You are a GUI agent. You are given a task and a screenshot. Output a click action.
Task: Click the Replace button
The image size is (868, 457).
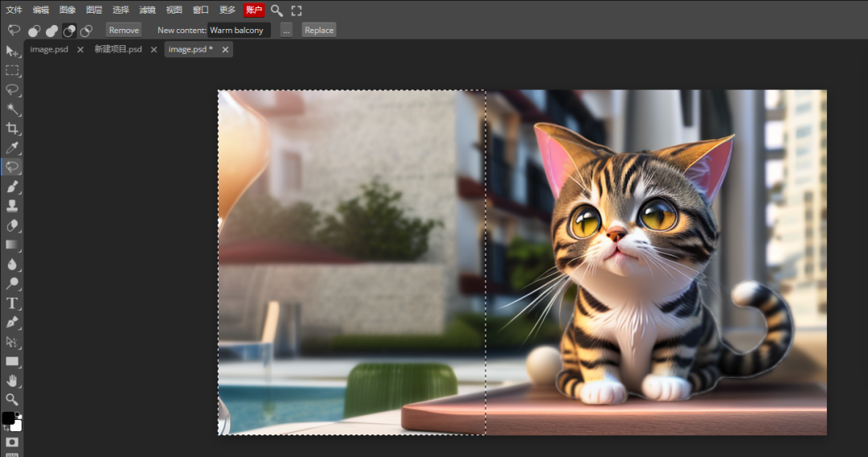(319, 30)
